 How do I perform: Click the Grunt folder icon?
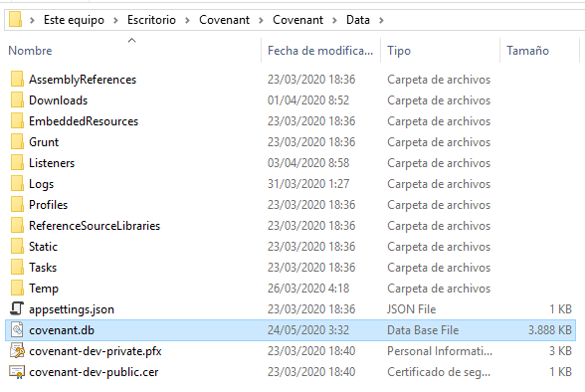tap(17, 141)
